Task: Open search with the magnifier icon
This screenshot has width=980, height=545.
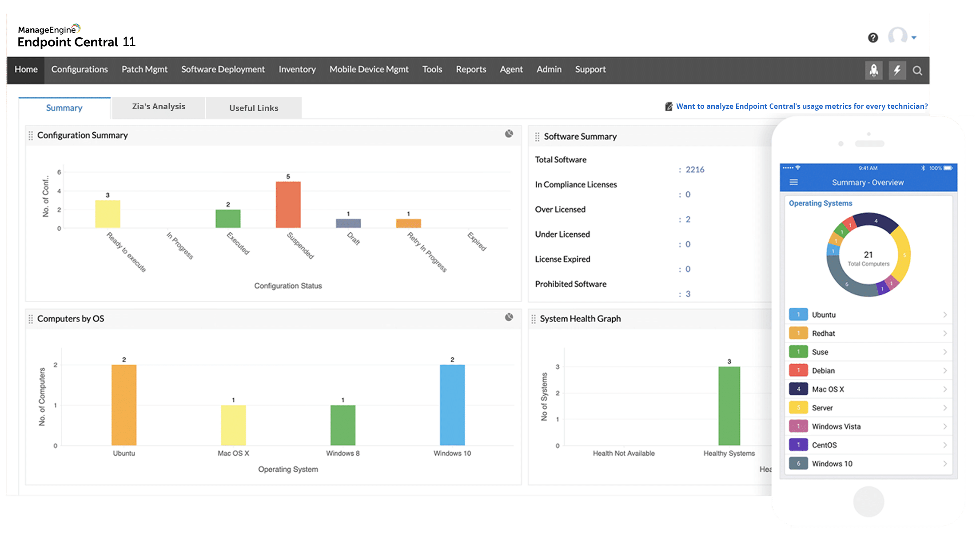Action: [x=917, y=71]
